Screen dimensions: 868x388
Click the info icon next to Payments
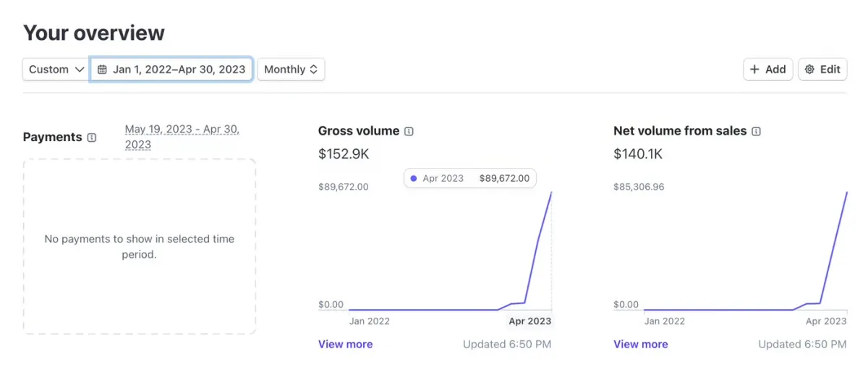(x=92, y=138)
